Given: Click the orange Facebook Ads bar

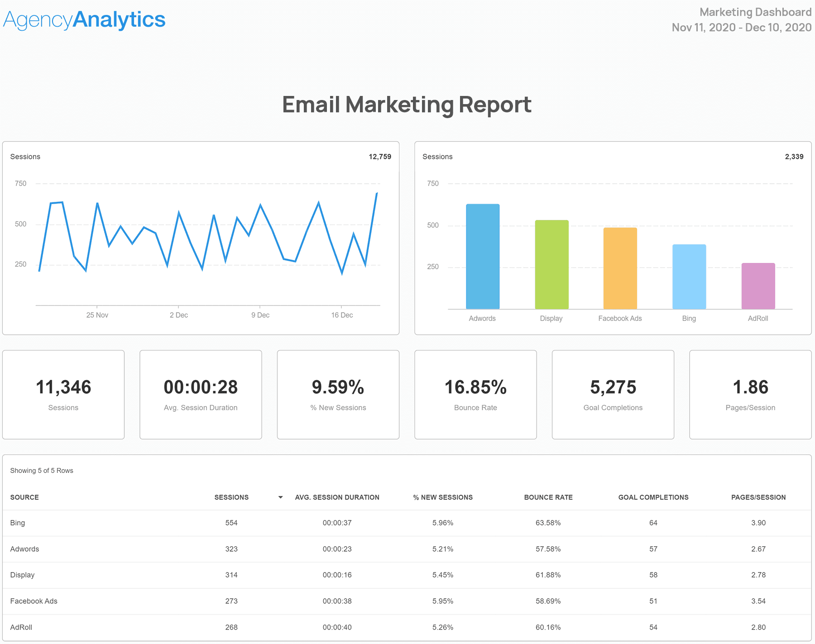Looking at the screenshot, I should click(x=620, y=268).
